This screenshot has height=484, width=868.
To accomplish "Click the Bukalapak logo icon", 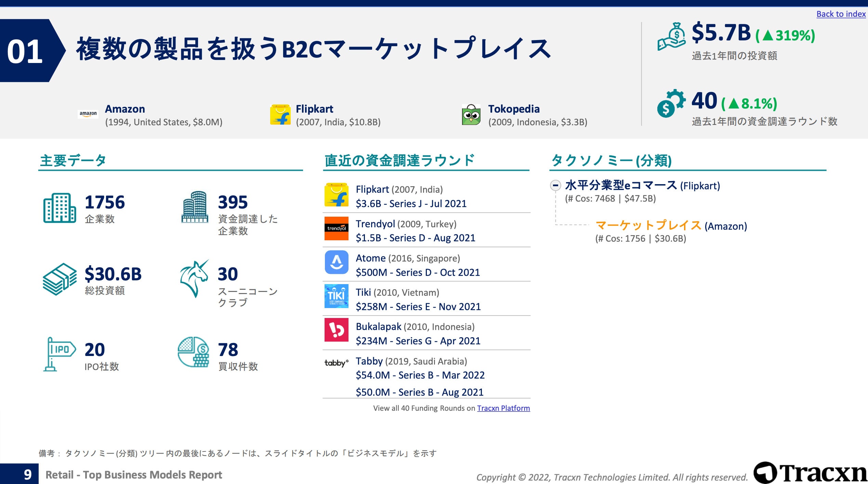I will (x=336, y=330).
